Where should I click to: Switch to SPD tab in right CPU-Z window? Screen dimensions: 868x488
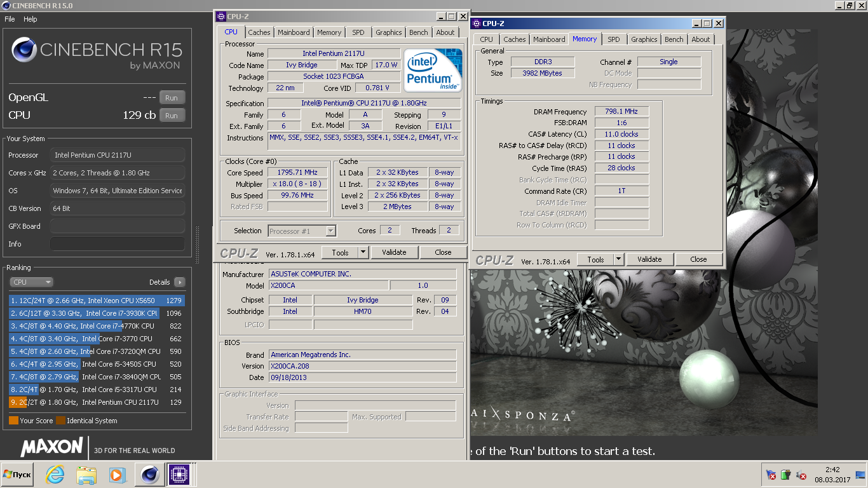[x=614, y=39]
